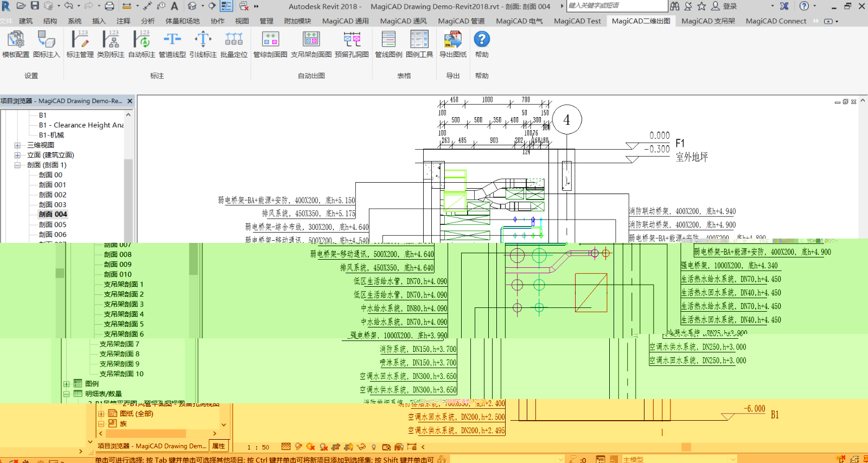Toggle Thin Lines in quick access toolbar

point(226,6)
